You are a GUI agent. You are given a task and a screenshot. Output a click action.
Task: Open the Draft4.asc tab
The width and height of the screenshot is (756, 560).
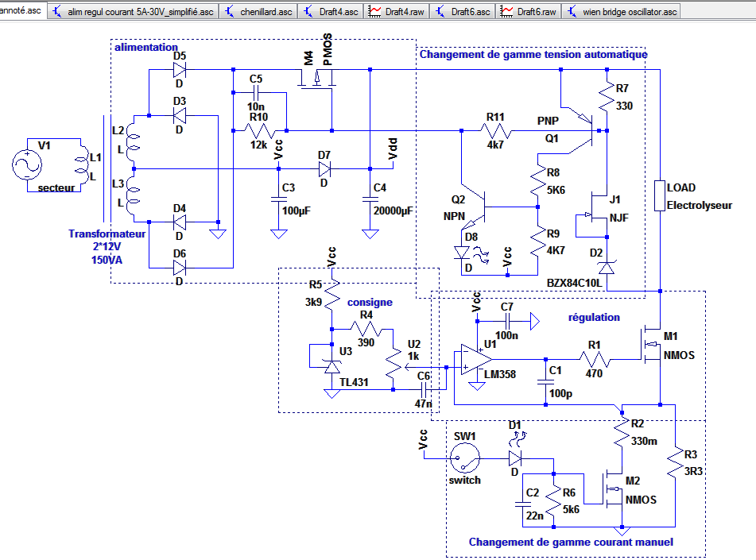coord(331,12)
